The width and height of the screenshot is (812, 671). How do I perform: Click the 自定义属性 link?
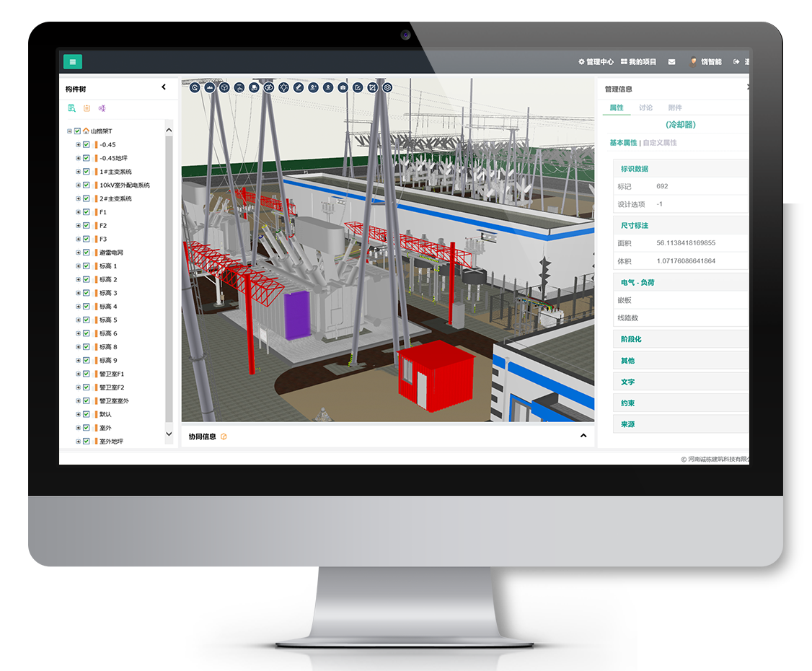tap(660, 143)
